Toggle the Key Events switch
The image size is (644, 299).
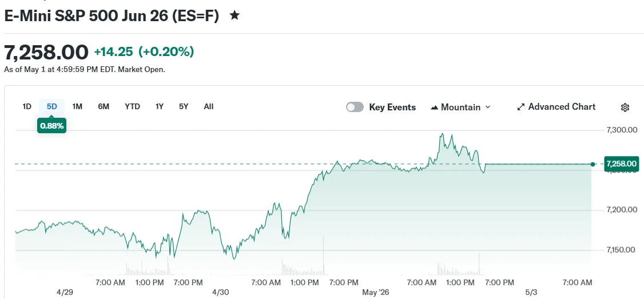click(355, 107)
